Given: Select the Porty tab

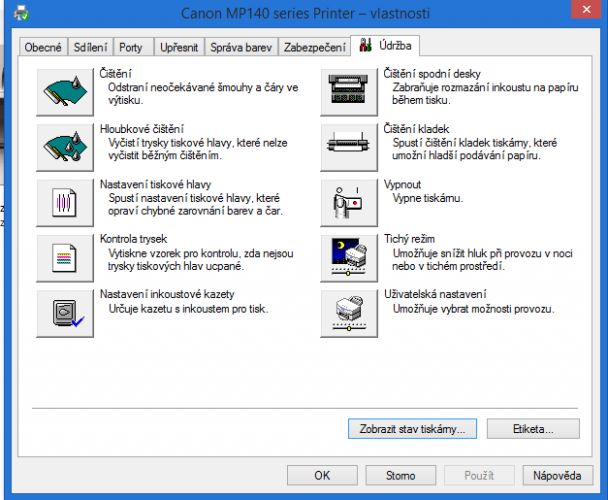Looking at the screenshot, I should 131,47.
